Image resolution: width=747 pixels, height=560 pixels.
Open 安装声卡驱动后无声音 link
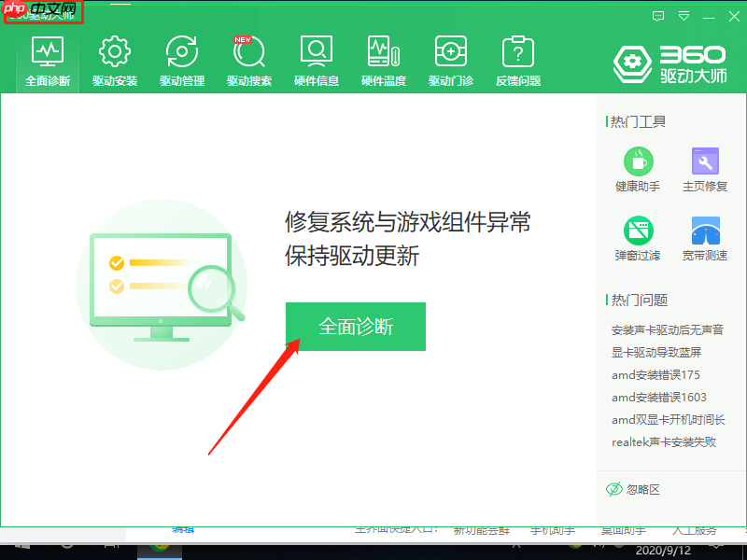(668, 329)
